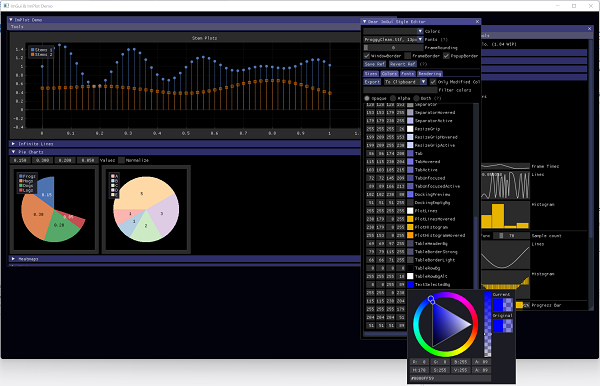
Task: Click the help marker beside Fonts
Action: pyautogui.click(x=443, y=39)
